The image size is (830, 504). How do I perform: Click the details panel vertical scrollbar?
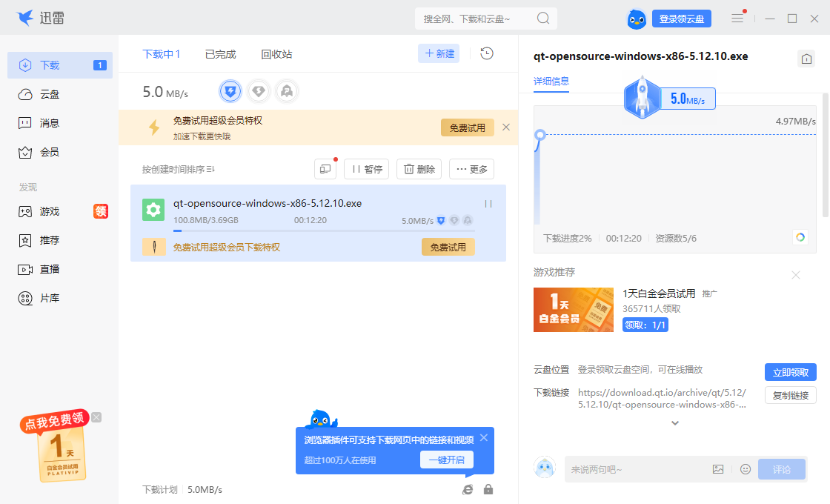tap(825, 155)
